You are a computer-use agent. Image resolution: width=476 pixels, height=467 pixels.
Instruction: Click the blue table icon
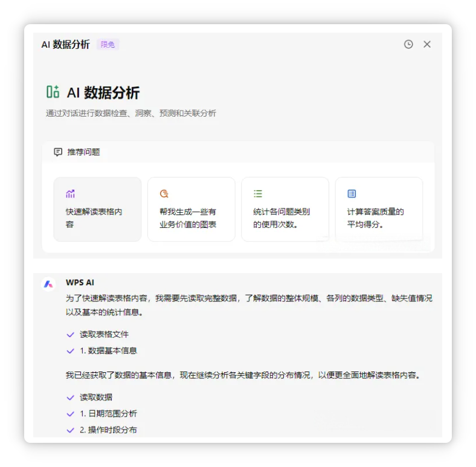[352, 194]
